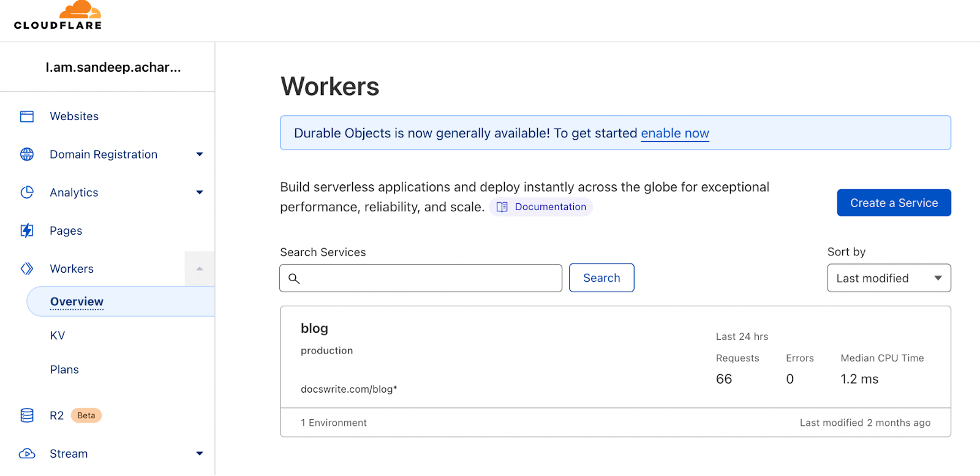The width and height of the screenshot is (980, 476).
Task: Click the Workers page heading
Action: pyautogui.click(x=330, y=86)
